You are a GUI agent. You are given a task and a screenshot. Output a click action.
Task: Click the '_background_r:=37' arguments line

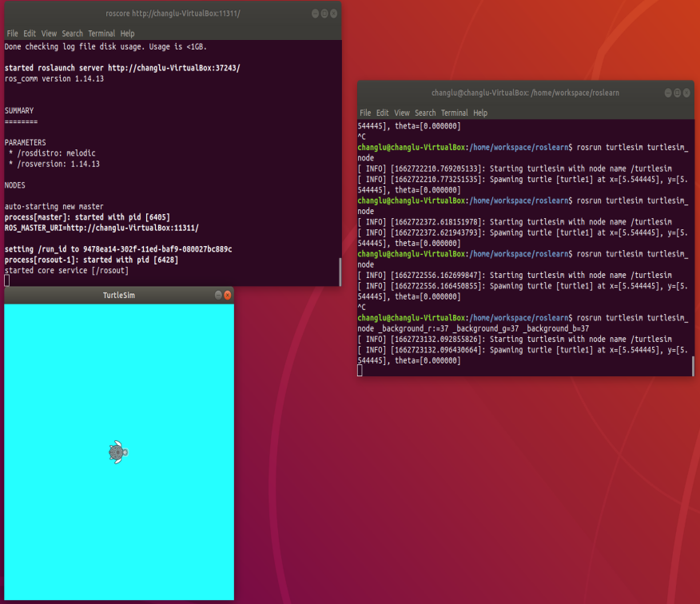[x=473, y=328]
